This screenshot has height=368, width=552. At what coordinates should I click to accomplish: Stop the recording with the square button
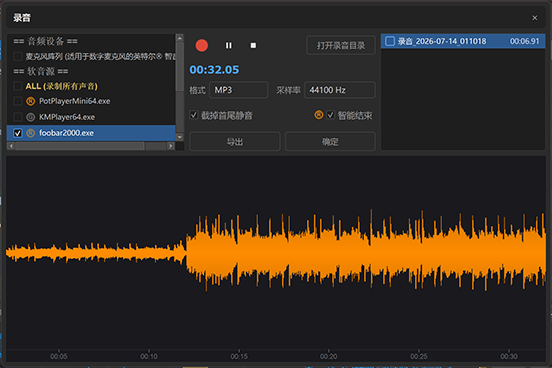tap(253, 45)
